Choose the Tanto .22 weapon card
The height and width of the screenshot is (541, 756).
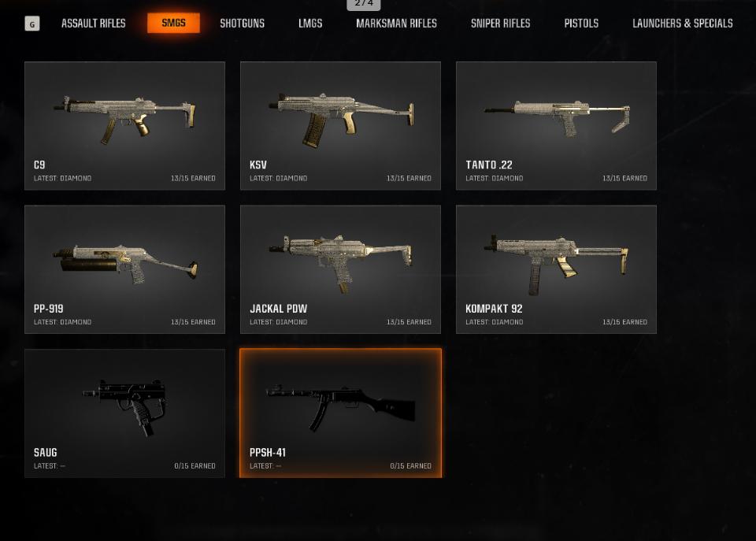557,126
